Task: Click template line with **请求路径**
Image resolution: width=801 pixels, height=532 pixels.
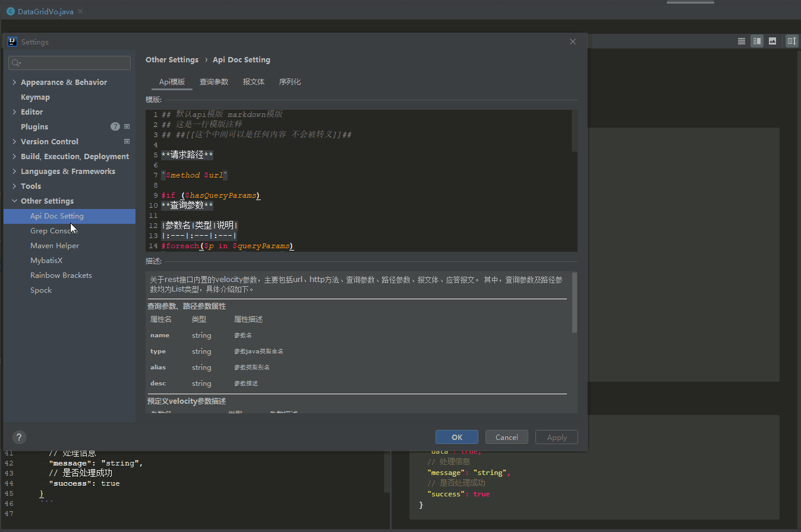Action: (187, 155)
